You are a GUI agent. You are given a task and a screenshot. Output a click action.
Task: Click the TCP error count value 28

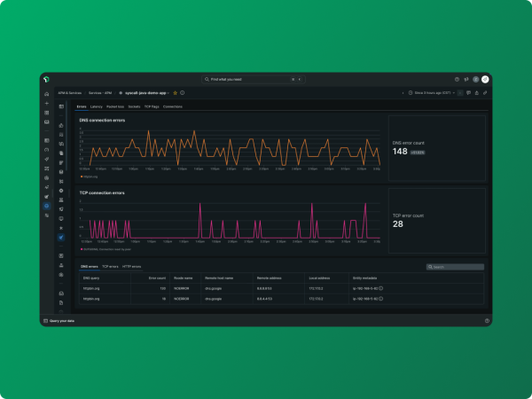[x=398, y=224]
